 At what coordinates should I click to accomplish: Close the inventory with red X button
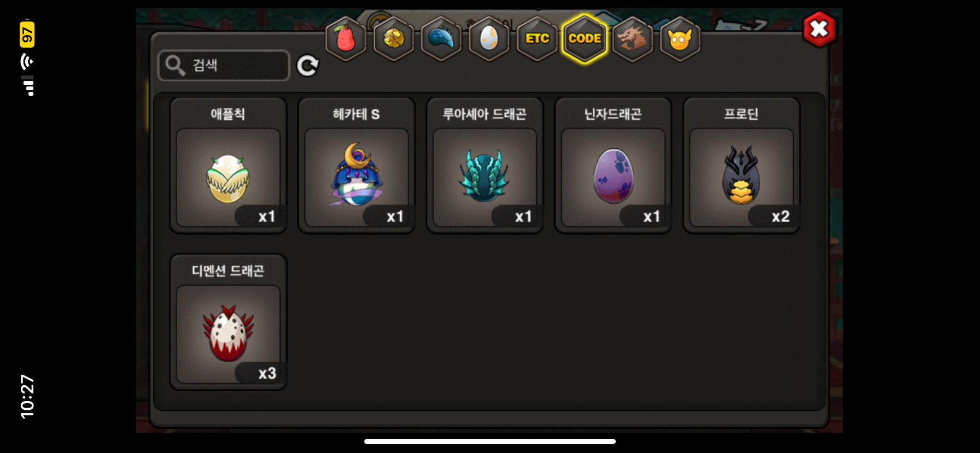(819, 29)
